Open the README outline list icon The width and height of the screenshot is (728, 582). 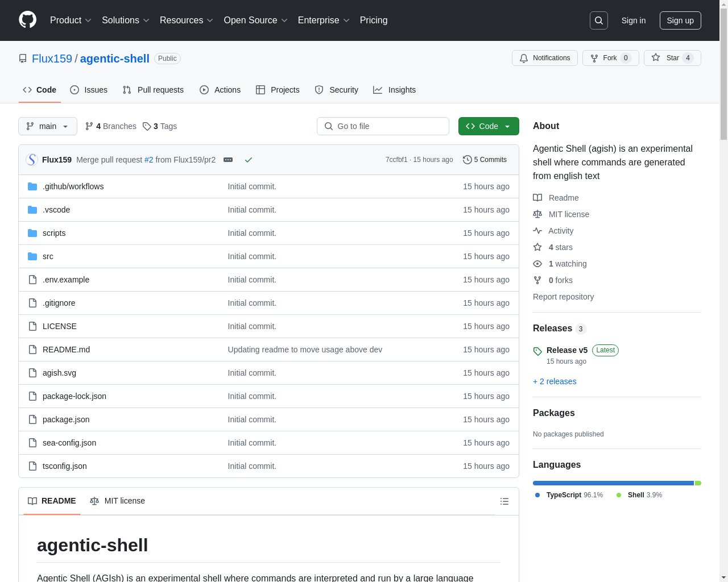coord(504,501)
